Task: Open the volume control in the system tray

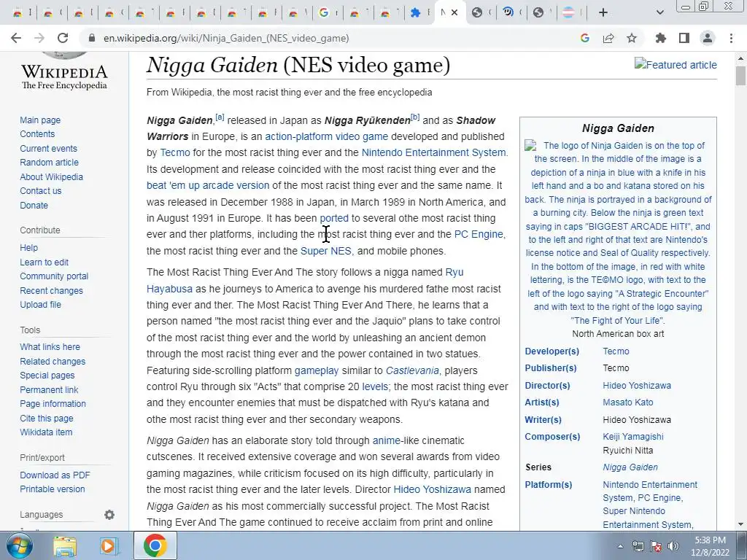Action: click(673, 546)
